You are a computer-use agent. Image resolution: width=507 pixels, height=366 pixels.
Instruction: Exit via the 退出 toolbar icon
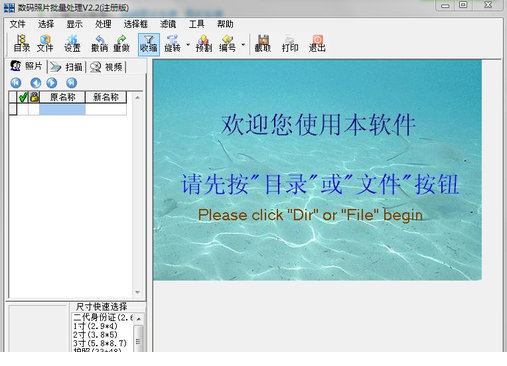(x=317, y=44)
